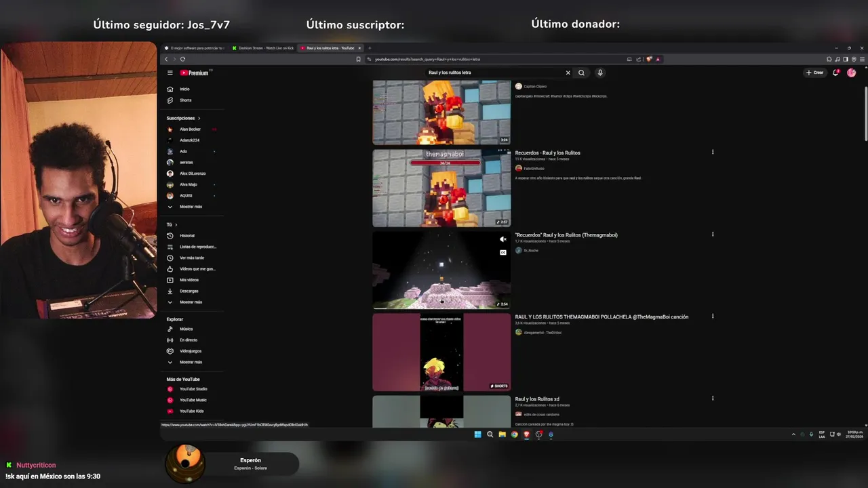Select the Raul y los rulitos YouTube tab
The image size is (868, 488).
coord(330,48)
